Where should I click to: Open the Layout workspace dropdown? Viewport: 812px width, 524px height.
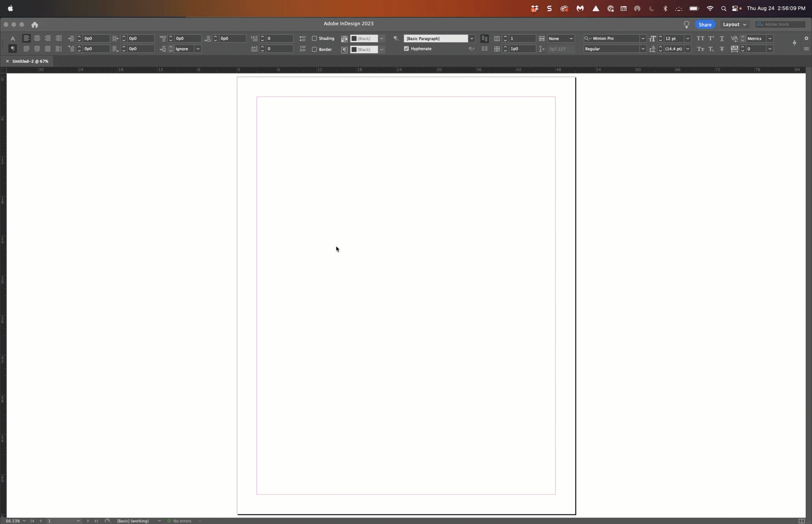734,24
